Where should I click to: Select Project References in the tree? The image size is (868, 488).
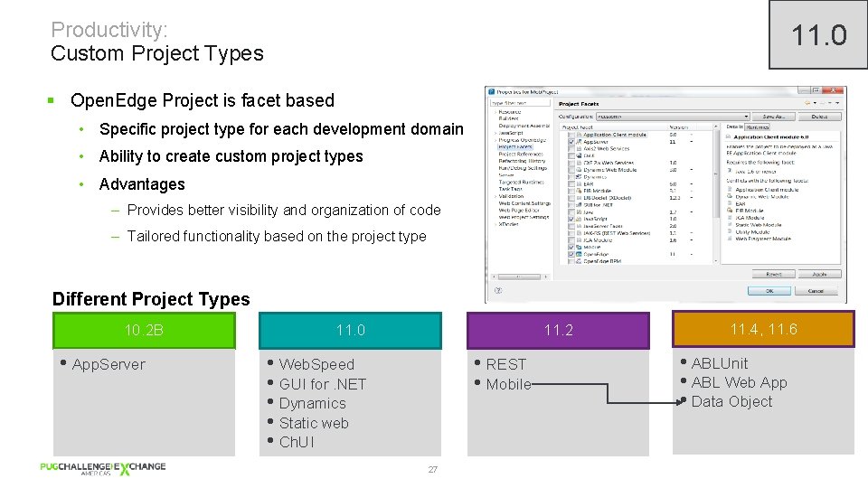tap(521, 154)
